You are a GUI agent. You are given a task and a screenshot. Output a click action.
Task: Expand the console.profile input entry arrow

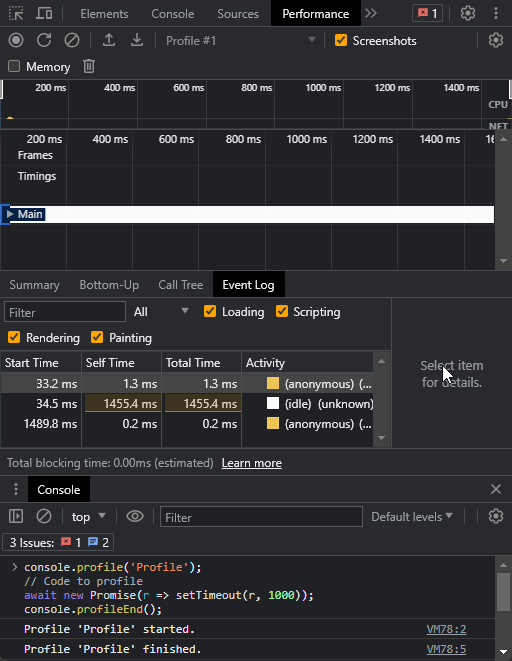tap(15, 567)
